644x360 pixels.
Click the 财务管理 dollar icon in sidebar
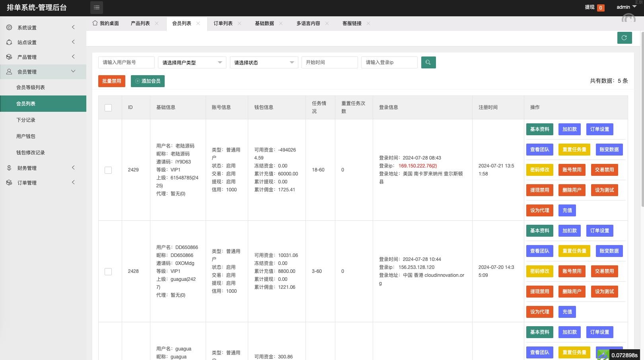[9, 168]
